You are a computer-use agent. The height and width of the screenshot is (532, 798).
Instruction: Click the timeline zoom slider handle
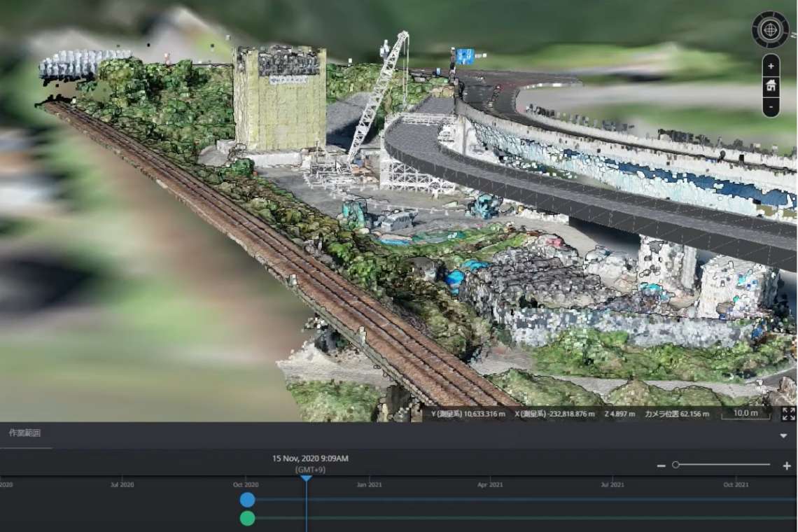point(675,465)
